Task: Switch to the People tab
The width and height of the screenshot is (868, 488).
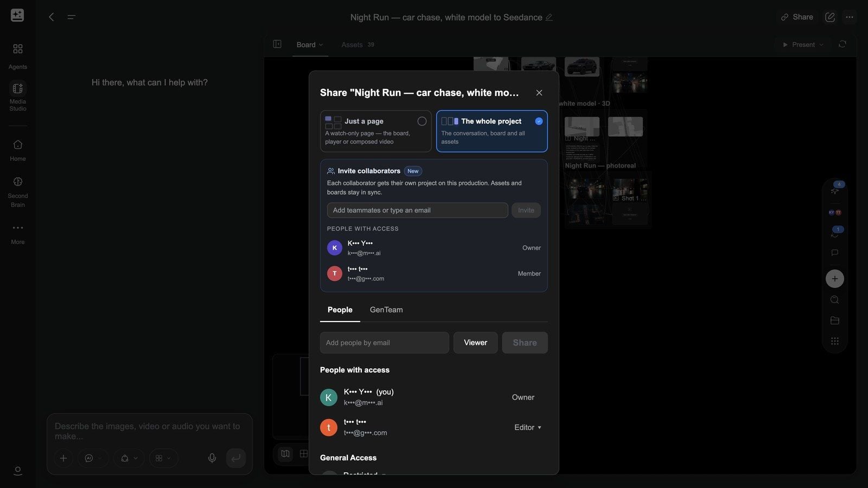Action: (340, 310)
